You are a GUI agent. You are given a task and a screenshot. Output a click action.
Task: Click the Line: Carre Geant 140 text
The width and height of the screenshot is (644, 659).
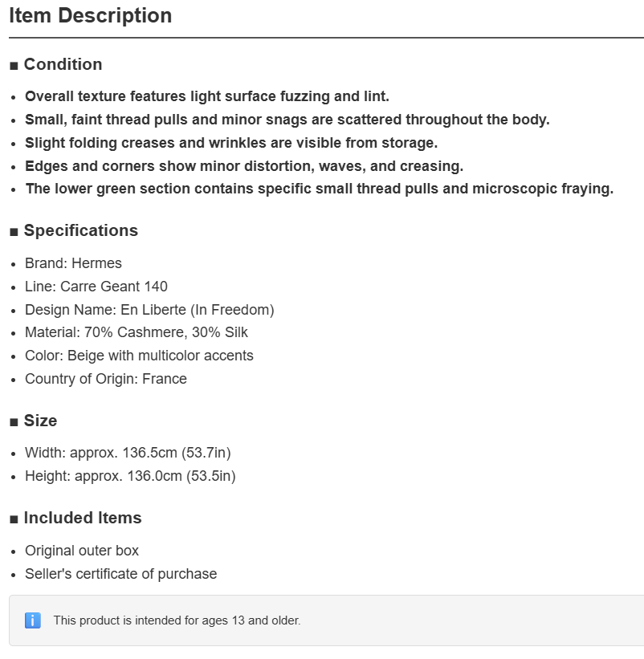click(96, 287)
